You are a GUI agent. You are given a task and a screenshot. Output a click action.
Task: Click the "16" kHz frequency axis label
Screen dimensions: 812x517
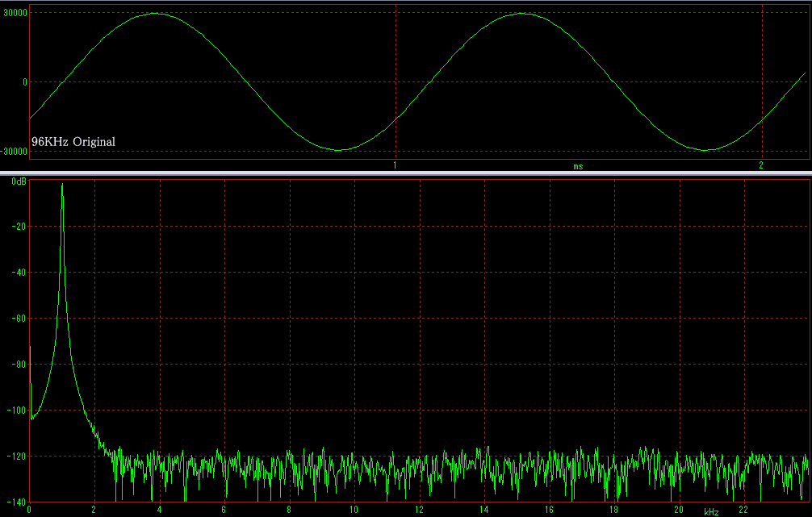[549, 510]
